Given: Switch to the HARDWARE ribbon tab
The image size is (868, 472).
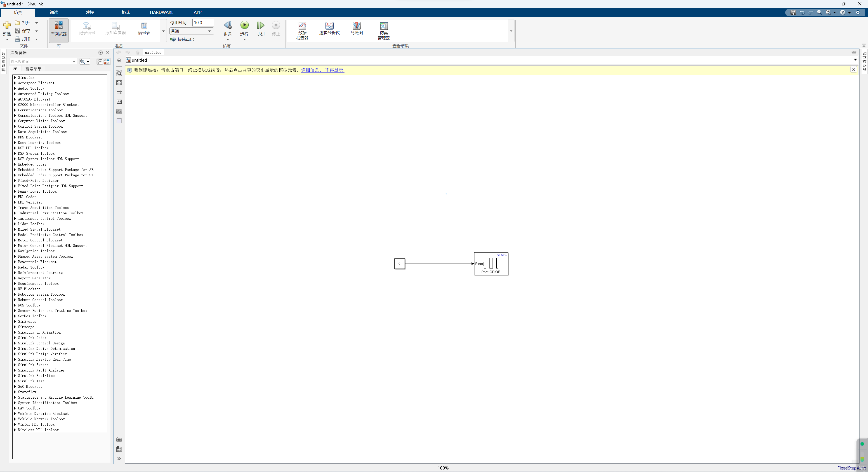Looking at the screenshot, I should point(161,12).
